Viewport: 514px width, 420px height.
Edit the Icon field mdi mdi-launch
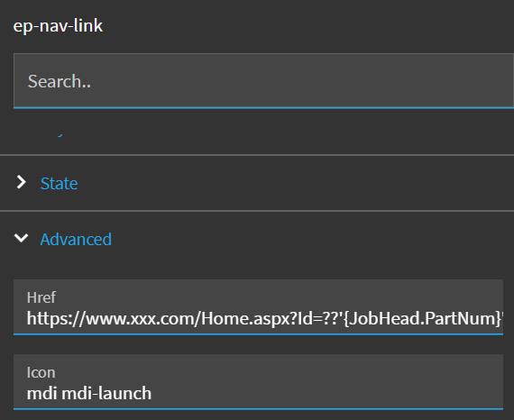pos(258,381)
